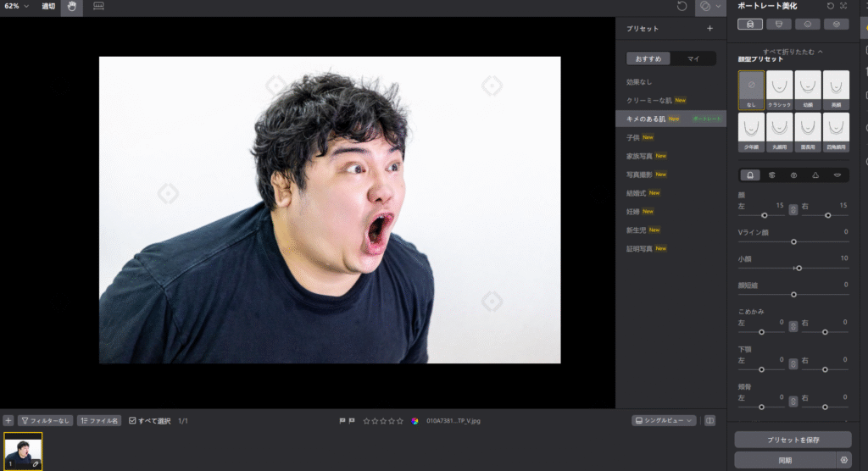Viewport: 868px width, 471px height.
Task: Click the color wheel label icon
Action: (x=415, y=420)
